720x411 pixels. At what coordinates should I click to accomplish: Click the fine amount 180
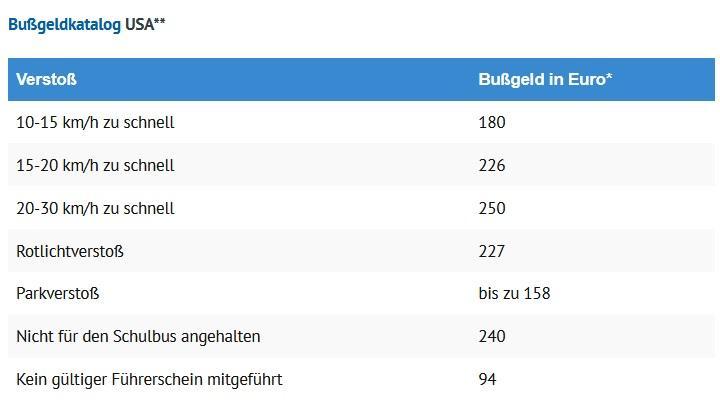point(492,123)
